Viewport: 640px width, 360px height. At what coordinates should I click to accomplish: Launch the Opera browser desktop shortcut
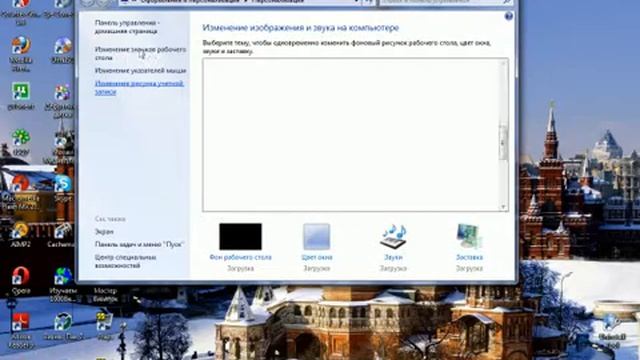click(20, 281)
